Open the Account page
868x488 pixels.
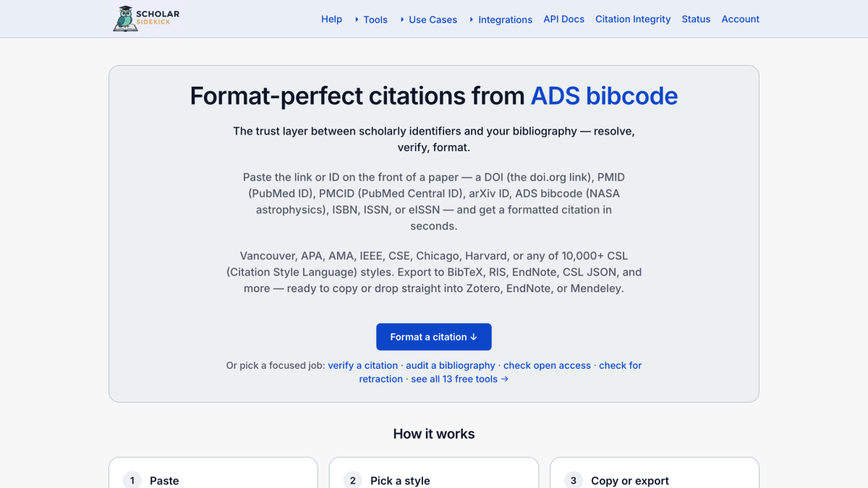(740, 19)
